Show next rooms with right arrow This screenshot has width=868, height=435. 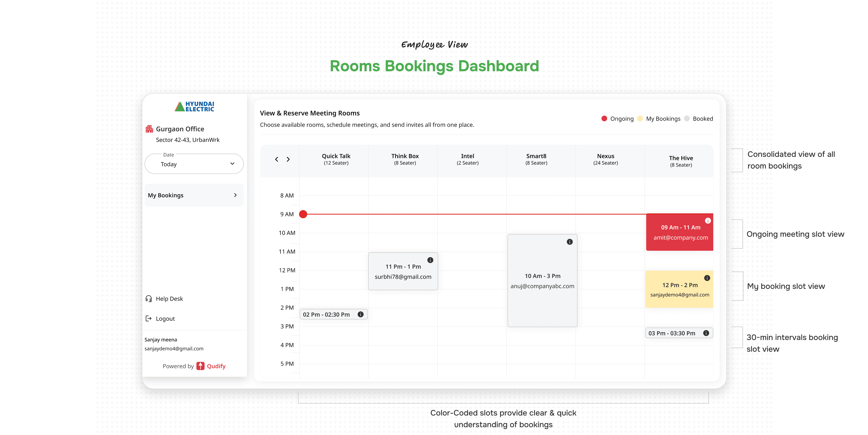click(288, 159)
